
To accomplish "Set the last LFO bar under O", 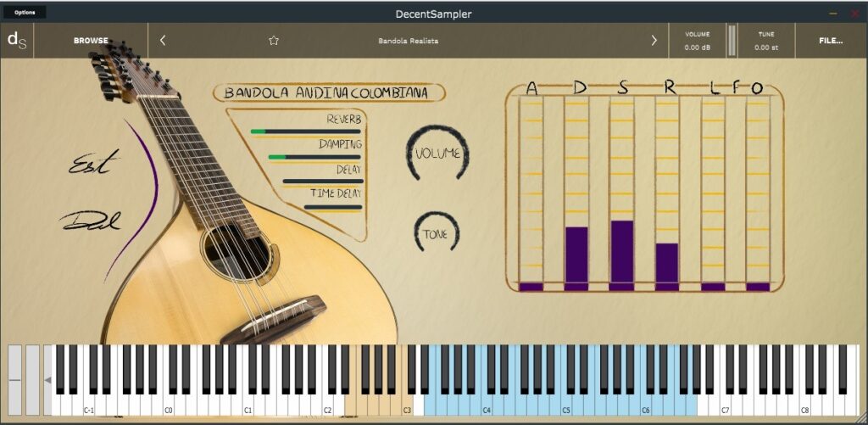I will 758,193.
